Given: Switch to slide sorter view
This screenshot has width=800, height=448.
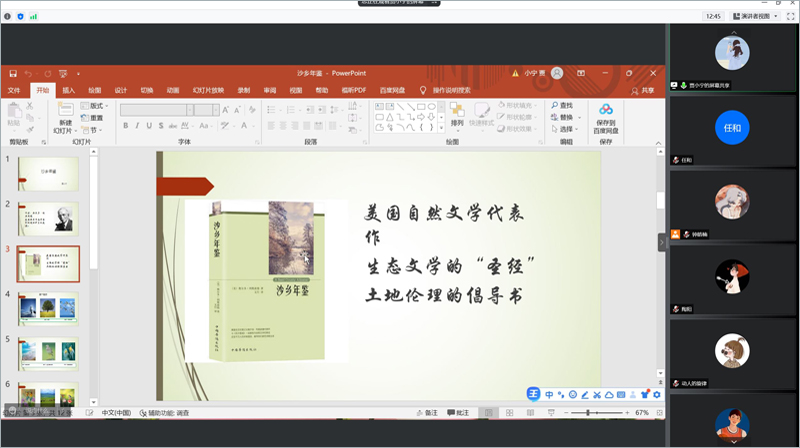Looking at the screenshot, I should click(x=508, y=413).
